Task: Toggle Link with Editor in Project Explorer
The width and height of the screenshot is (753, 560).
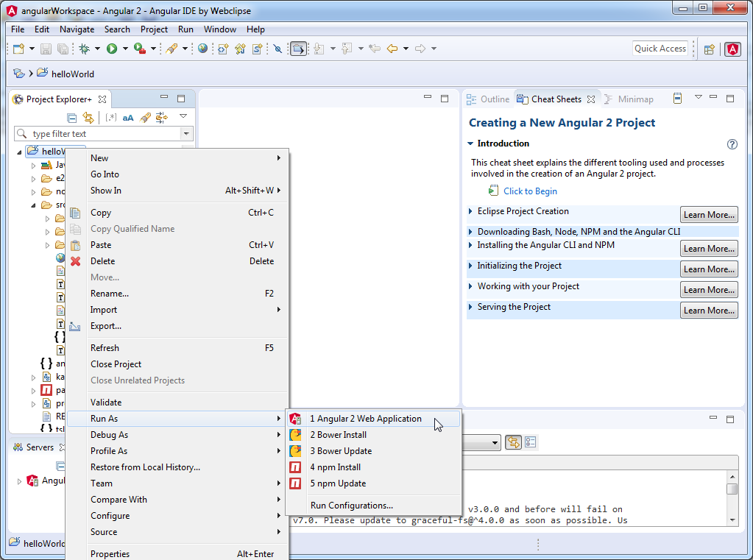Action: [88, 118]
